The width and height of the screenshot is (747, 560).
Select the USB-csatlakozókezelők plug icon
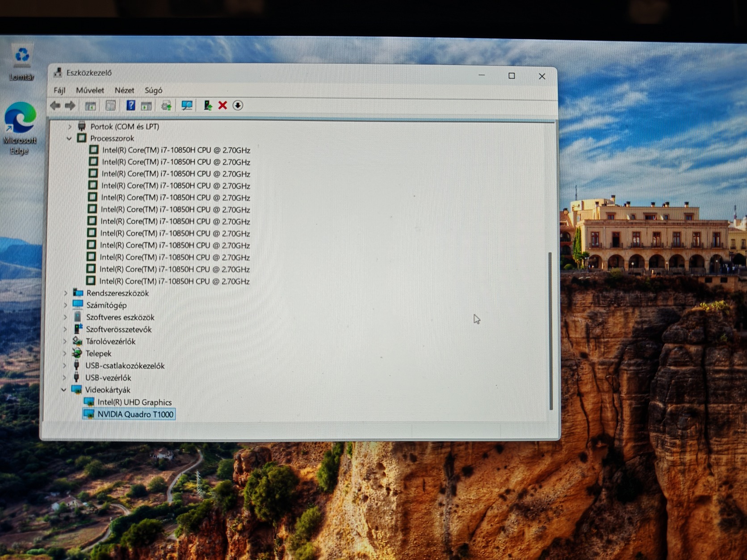pyautogui.click(x=76, y=365)
